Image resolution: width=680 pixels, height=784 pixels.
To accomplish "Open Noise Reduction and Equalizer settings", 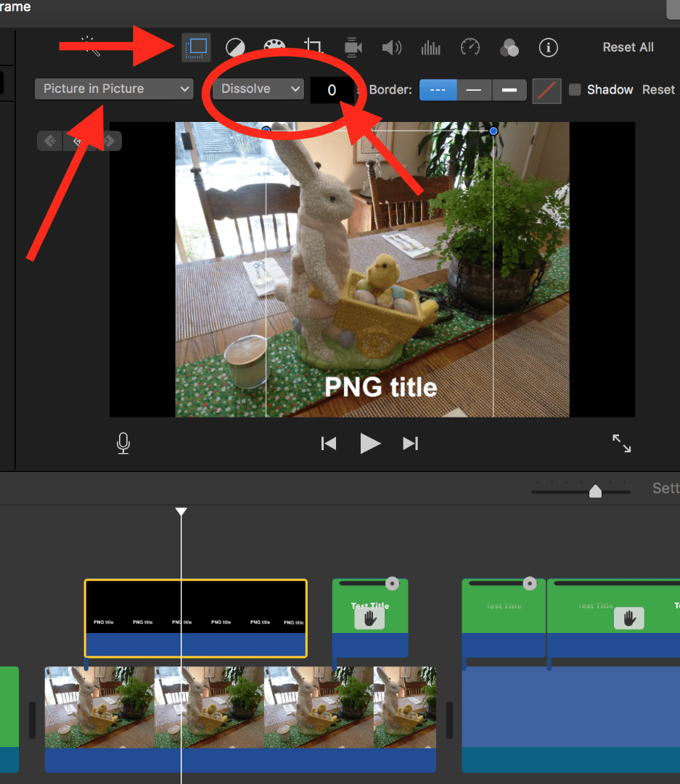I will point(431,48).
